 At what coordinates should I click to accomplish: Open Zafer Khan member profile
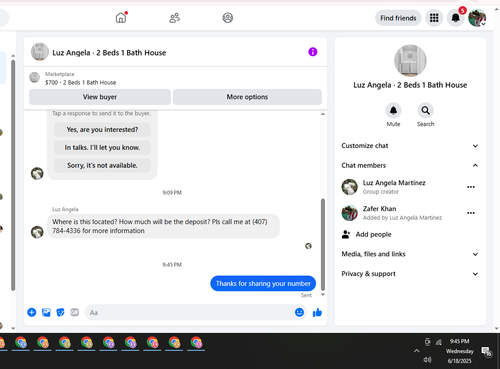379,209
